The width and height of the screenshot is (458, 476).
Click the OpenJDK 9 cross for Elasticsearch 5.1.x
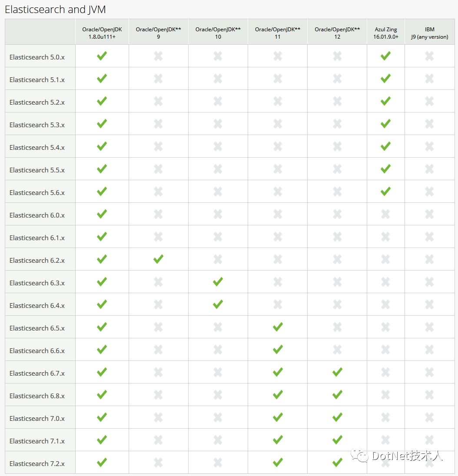158,79
